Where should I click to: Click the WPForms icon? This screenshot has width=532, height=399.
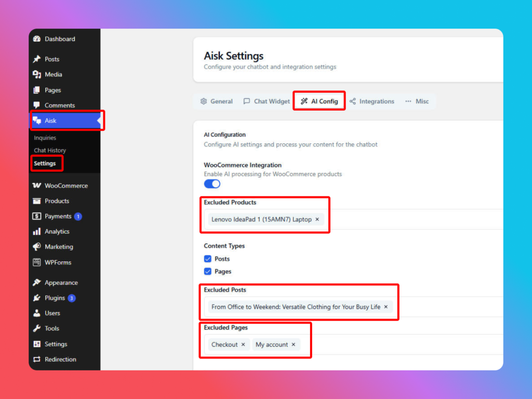pyautogui.click(x=37, y=262)
